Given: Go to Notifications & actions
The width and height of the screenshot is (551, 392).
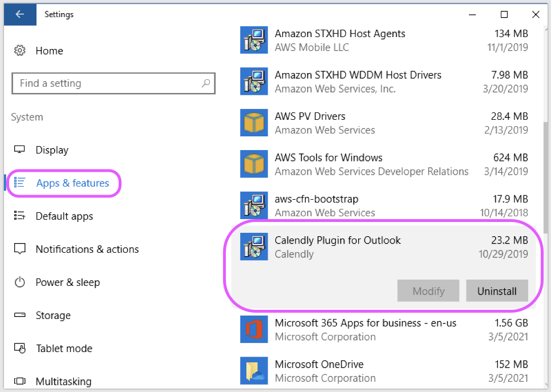Looking at the screenshot, I should click(87, 249).
